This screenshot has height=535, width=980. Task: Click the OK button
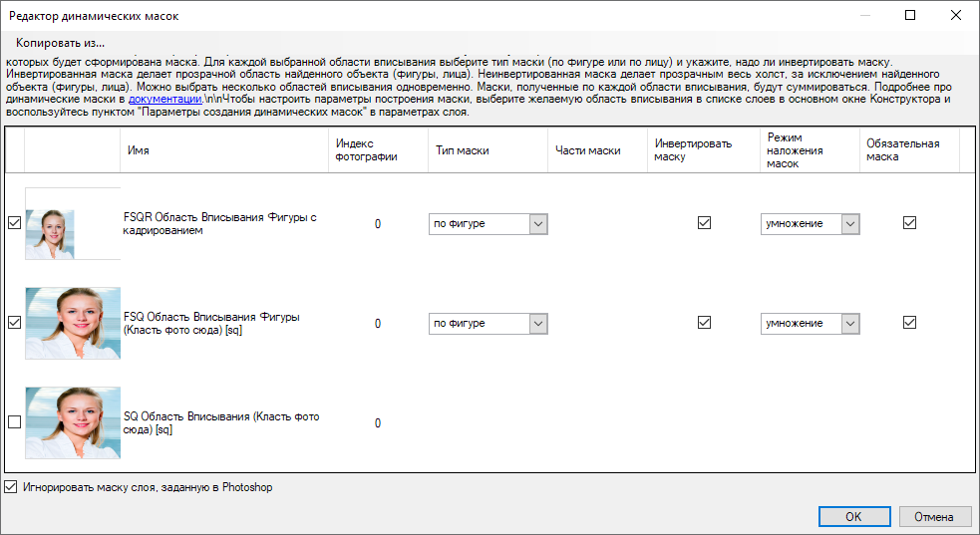[854, 517]
